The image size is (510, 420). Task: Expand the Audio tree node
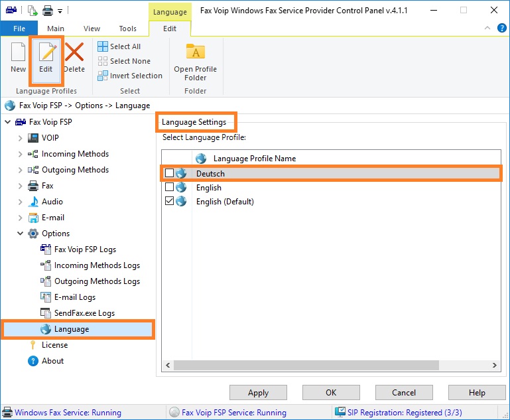tap(20, 202)
